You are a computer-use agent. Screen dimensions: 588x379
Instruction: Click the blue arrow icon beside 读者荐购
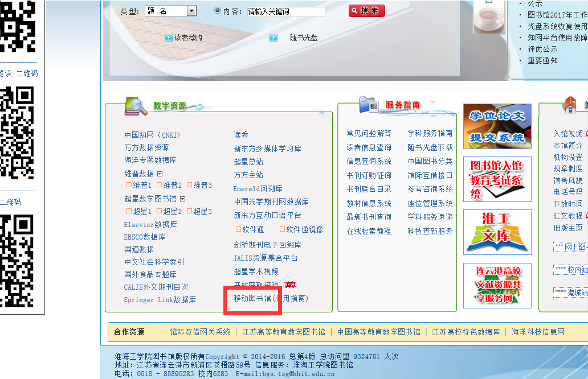tap(169, 38)
